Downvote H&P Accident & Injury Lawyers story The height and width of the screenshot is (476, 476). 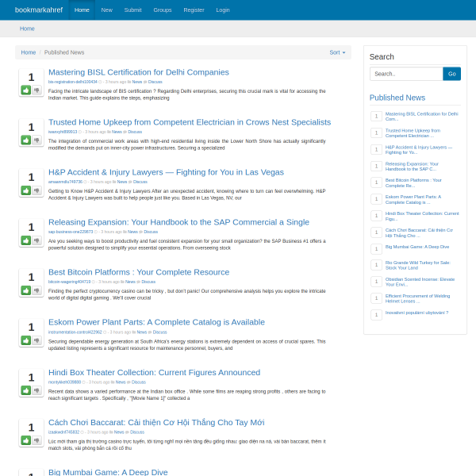coord(36,190)
